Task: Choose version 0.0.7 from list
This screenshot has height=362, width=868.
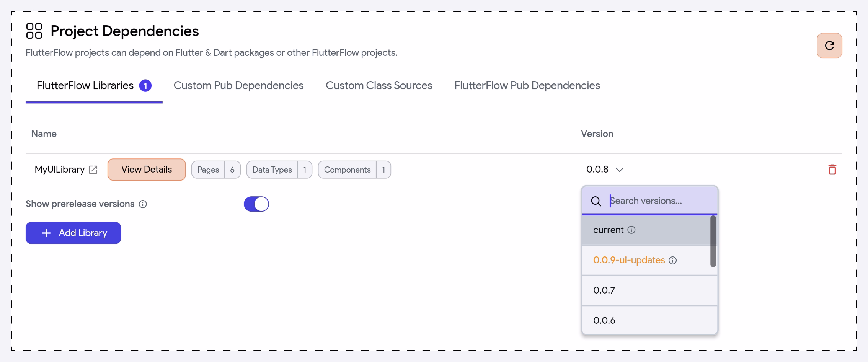Action: 649,290
